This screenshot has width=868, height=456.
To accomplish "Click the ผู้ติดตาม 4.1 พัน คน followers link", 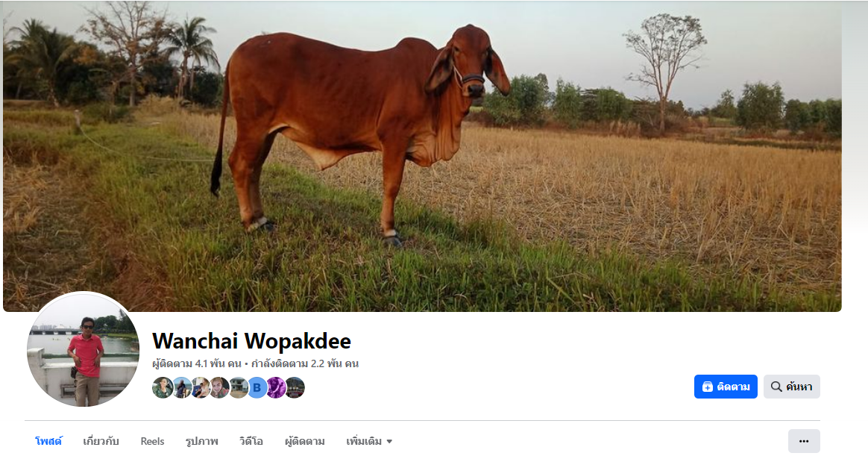I will click(x=197, y=364).
